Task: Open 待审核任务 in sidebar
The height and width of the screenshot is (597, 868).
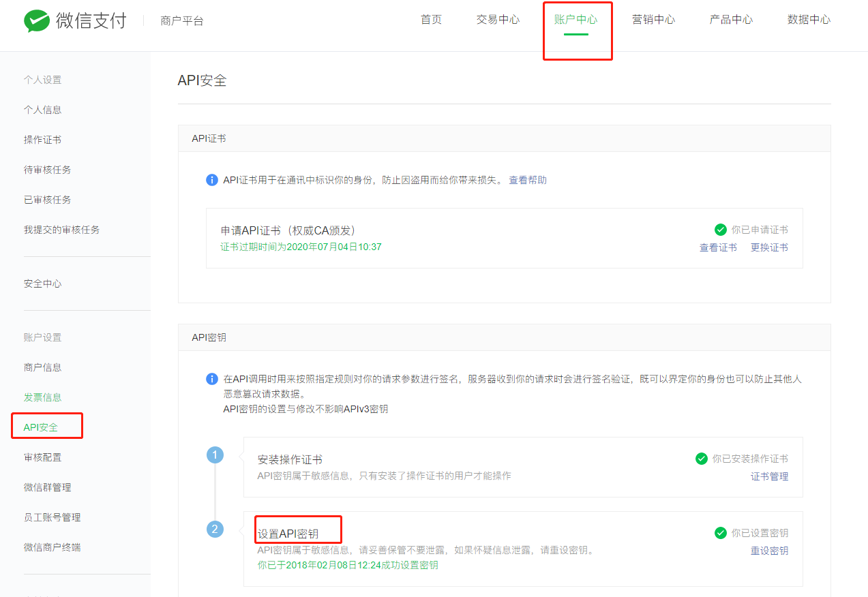Action: (x=47, y=170)
